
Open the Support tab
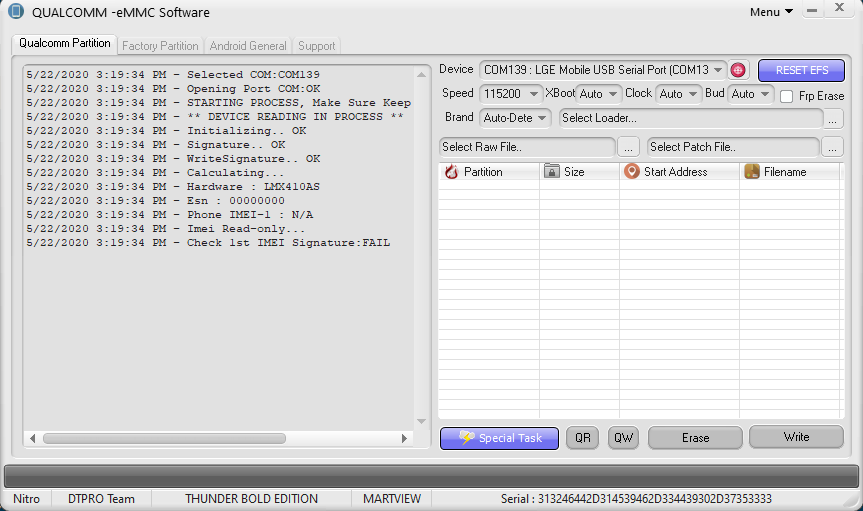[x=316, y=46]
